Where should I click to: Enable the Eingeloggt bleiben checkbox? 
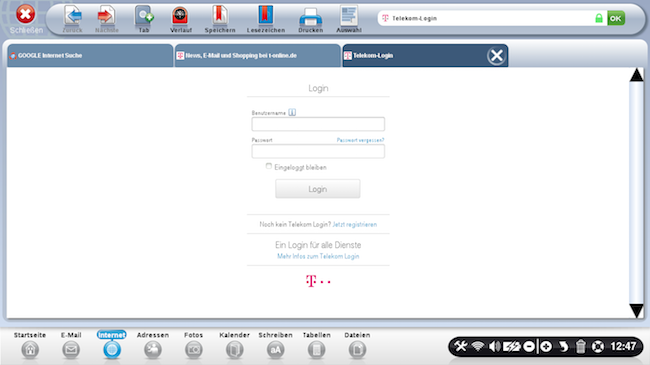[269, 166]
